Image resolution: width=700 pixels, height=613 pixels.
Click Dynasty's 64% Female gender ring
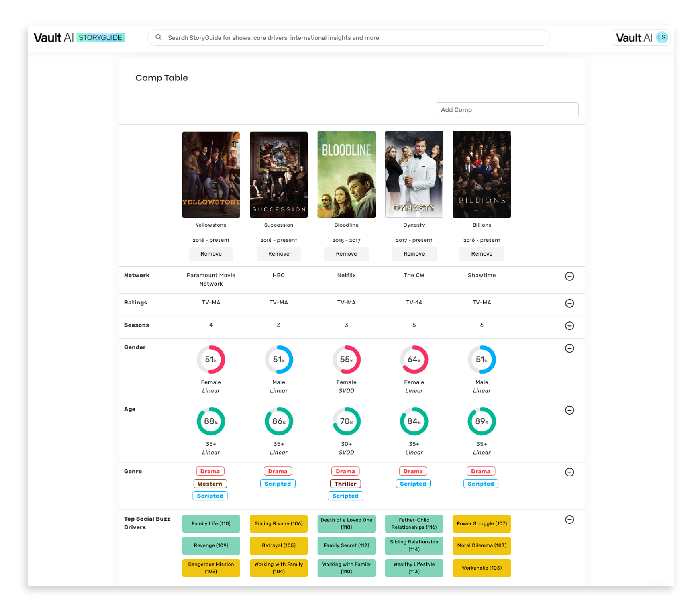click(x=414, y=360)
